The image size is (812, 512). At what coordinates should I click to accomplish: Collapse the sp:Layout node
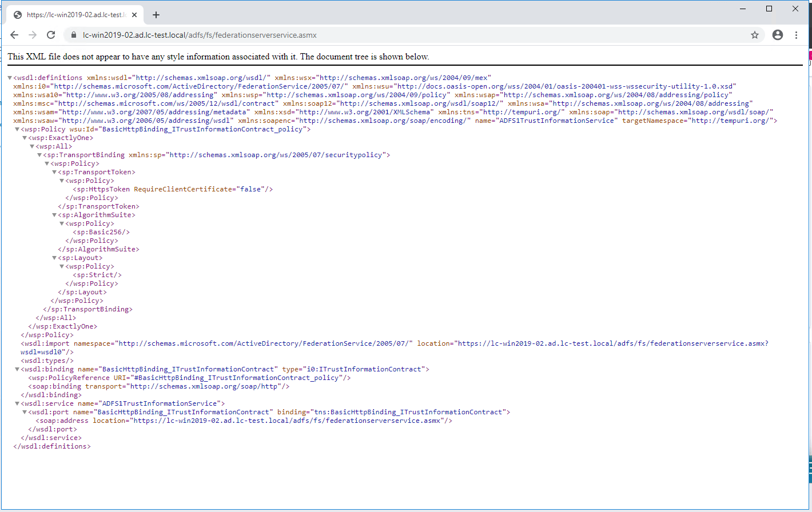click(x=54, y=258)
